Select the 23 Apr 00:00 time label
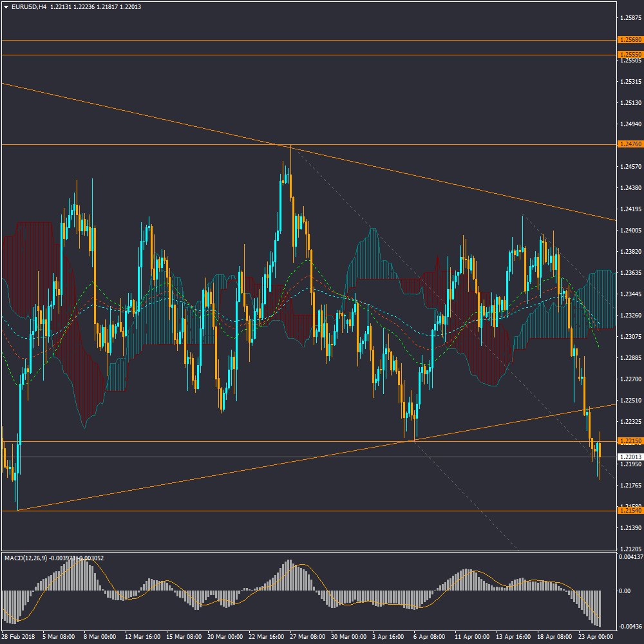 click(596, 637)
